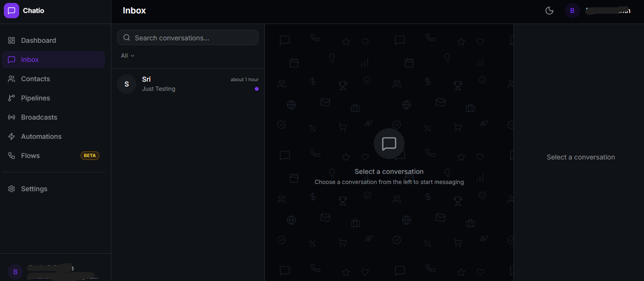Click the BETA badge next to Flows
Screen dimensions: 644x281
pos(90,156)
